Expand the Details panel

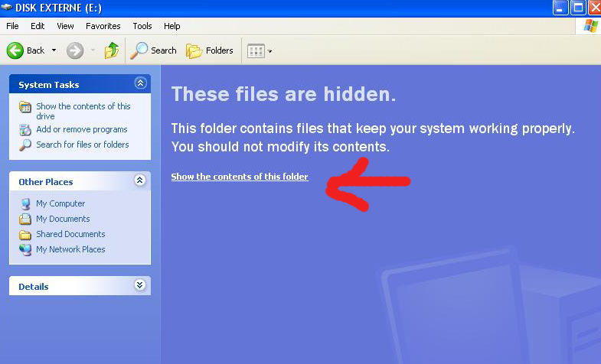pyautogui.click(x=139, y=285)
